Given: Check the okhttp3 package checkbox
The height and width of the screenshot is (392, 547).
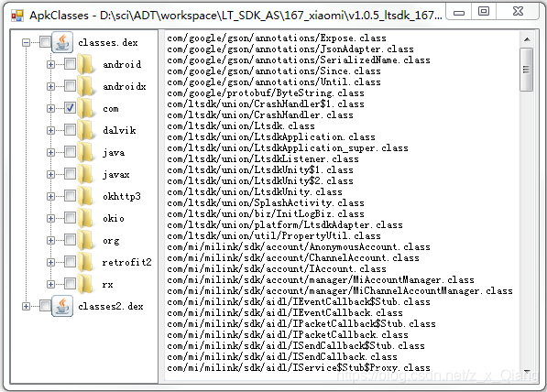Looking at the screenshot, I should tap(71, 196).
